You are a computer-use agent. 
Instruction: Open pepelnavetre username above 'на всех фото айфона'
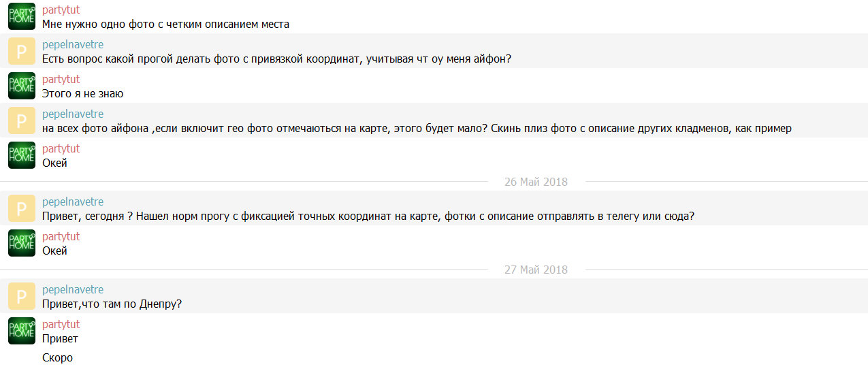point(73,114)
